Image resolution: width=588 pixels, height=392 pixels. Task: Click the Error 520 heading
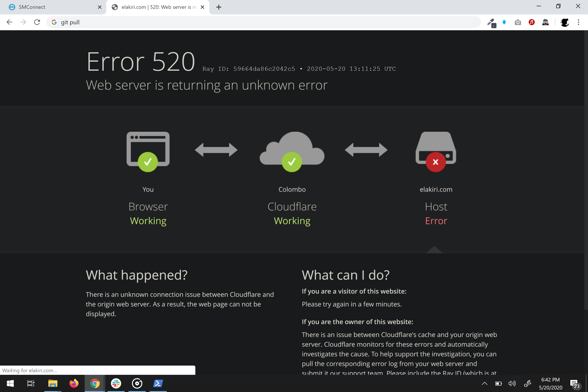(141, 61)
